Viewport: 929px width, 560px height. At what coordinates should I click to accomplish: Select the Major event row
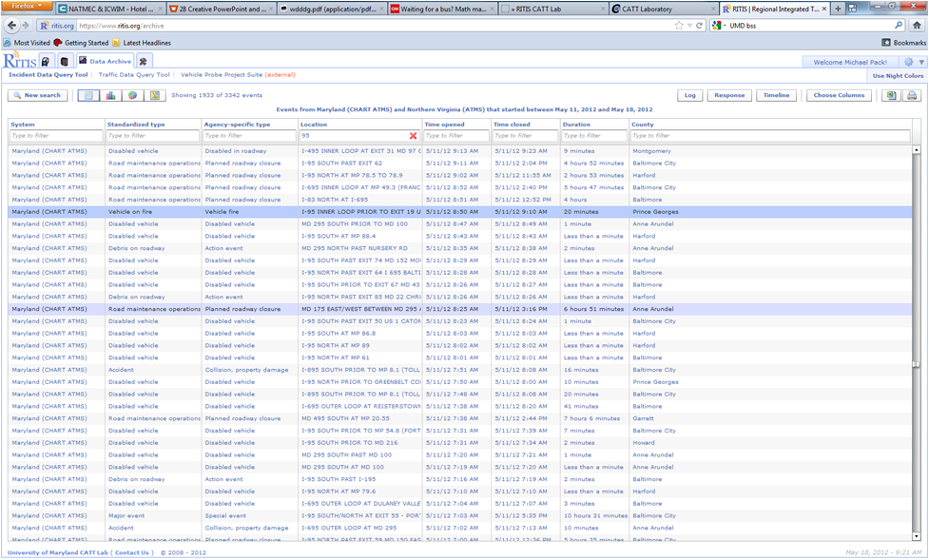pyautogui.click(x=460, y=515)
